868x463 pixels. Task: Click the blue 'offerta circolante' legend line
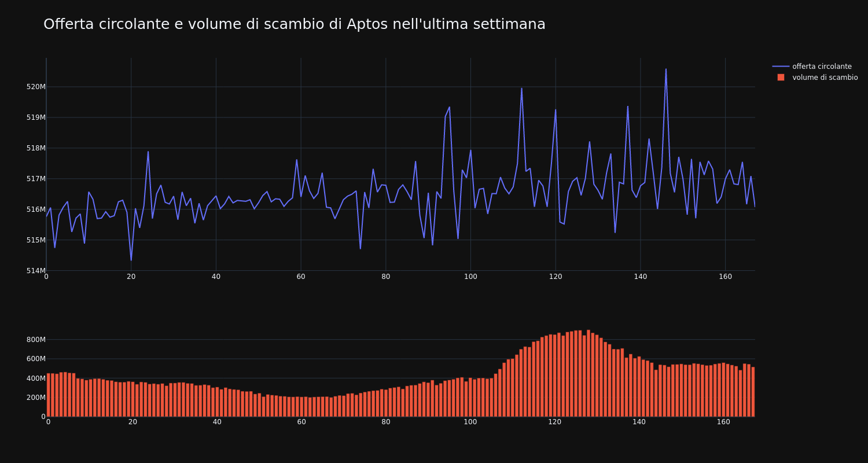781,67
